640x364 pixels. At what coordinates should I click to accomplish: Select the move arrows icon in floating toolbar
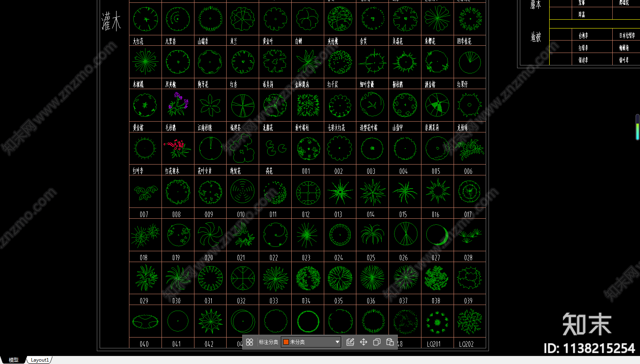[x=364, y=342]
